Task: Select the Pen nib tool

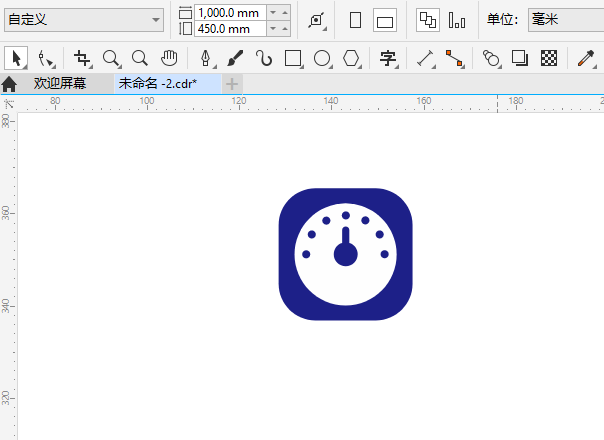Action: click(x=206, y=59)
